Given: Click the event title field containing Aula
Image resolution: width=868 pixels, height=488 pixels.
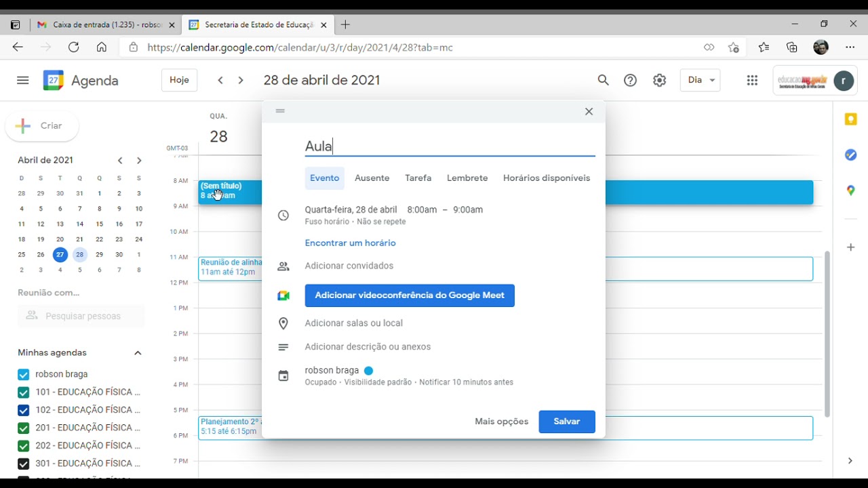Looking at the screenshot, I should click(x=450, y=146).
